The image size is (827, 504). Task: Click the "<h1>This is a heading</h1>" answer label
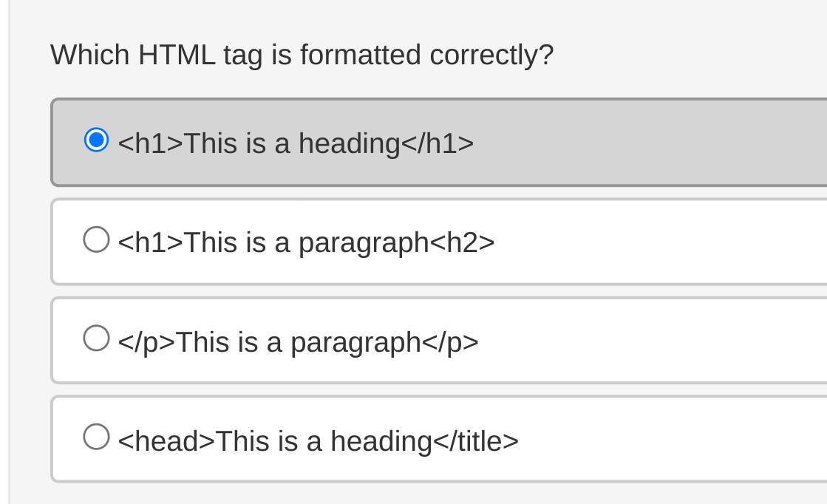coord(296,143)
